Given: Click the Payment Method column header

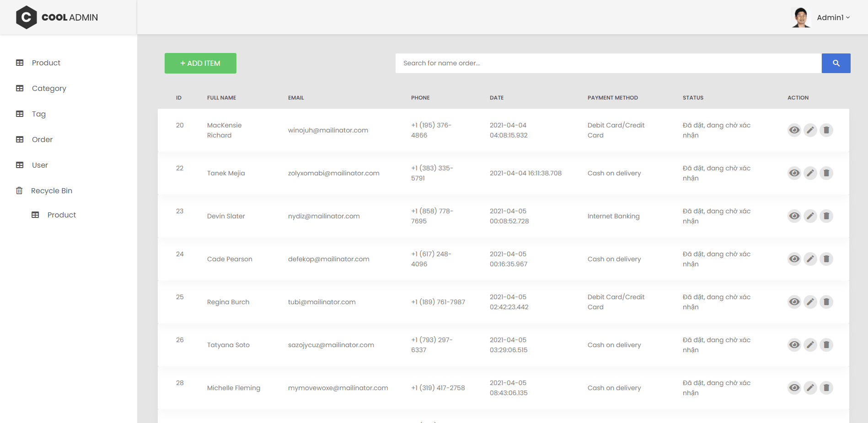Looking at the screenshot, I should click(613, 98).
